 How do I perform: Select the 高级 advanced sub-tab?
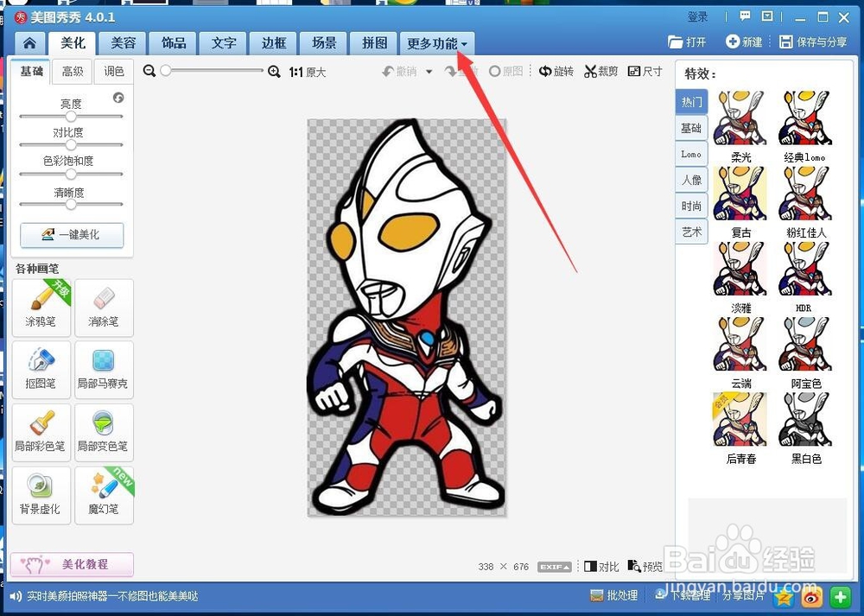[x=73, y=72]
